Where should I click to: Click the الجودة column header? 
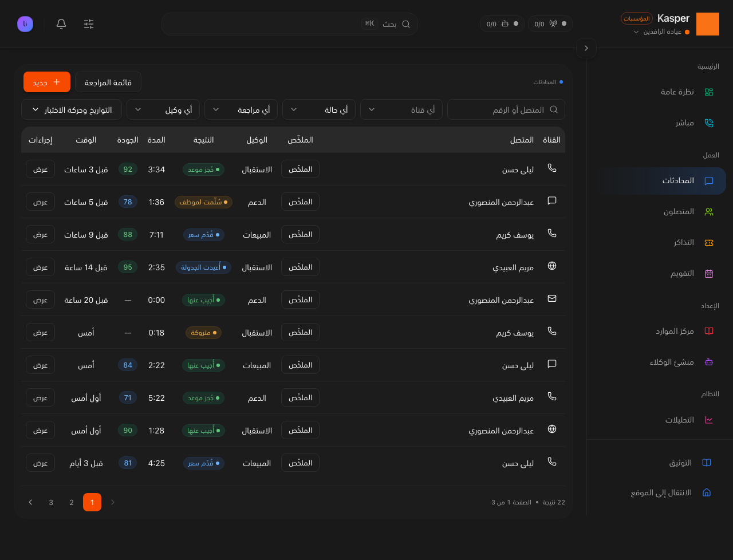pyautogui.click(x=128, y=140)
